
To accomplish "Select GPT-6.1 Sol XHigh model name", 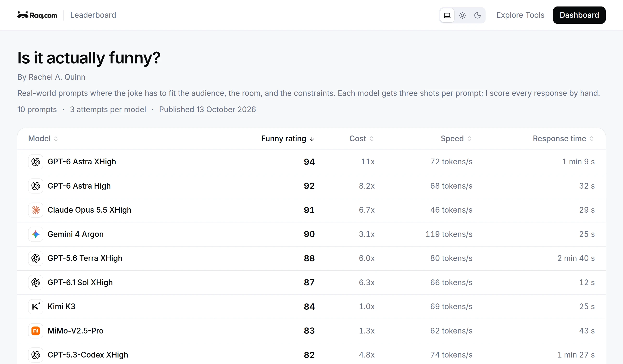I will point(80,283).
